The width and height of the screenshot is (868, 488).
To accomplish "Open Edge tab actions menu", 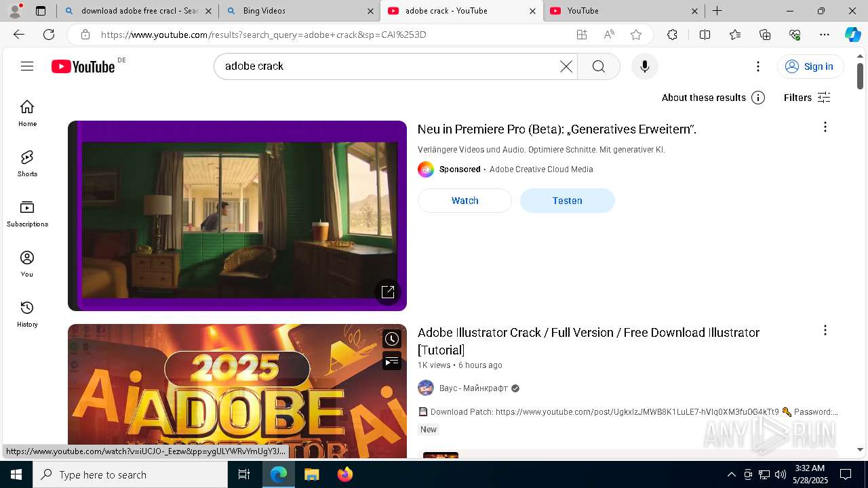I will coord(41,11).
